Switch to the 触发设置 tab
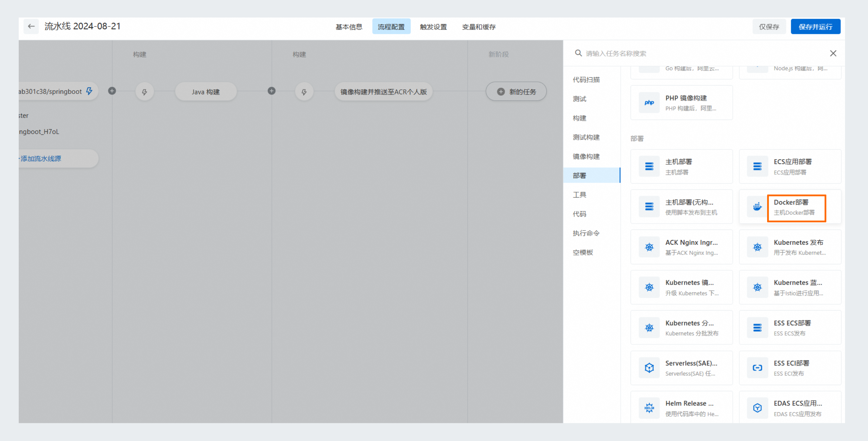The image size is (868, 441). [x=433, y=27]
